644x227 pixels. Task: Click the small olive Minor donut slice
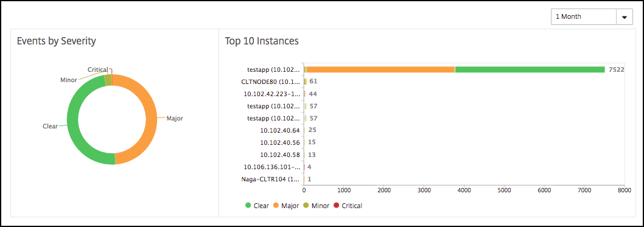108,80
